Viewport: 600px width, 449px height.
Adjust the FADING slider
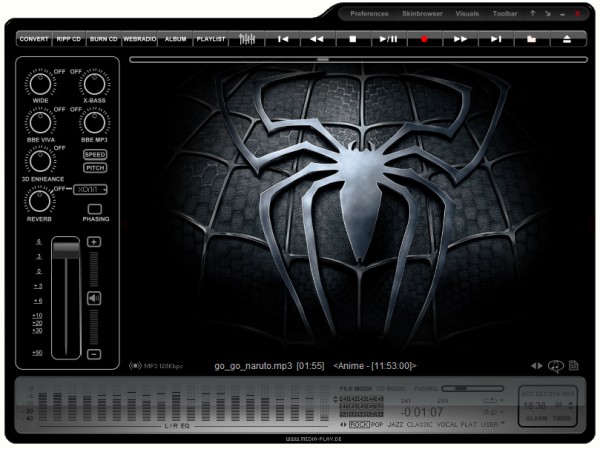point(473,389)
